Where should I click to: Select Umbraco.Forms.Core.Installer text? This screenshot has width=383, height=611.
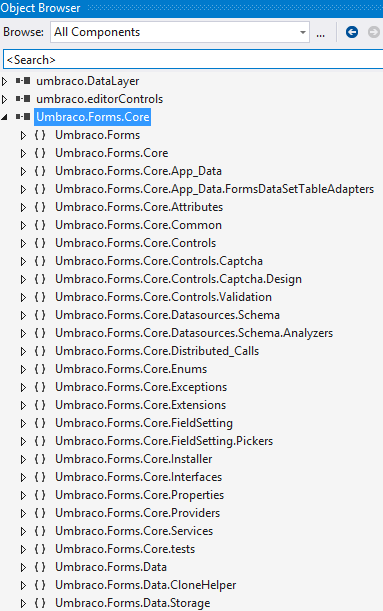coord(134,459)
